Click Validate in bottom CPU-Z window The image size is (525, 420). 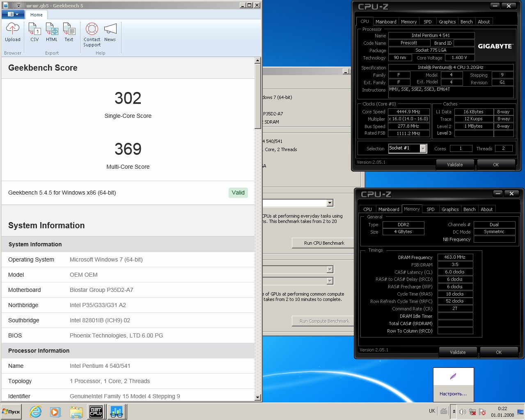[x=458, y=352]
